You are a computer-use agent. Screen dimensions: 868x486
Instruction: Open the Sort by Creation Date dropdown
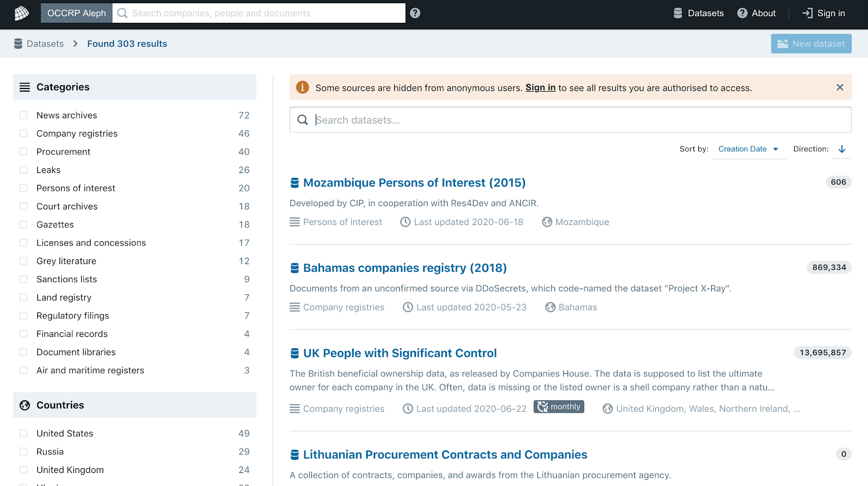pyautogui.click(x=749, y=149)
